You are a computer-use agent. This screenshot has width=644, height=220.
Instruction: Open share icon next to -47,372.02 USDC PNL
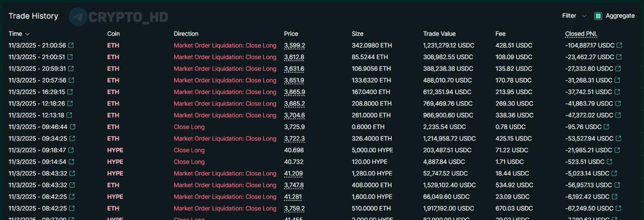[x=617, y=115]
